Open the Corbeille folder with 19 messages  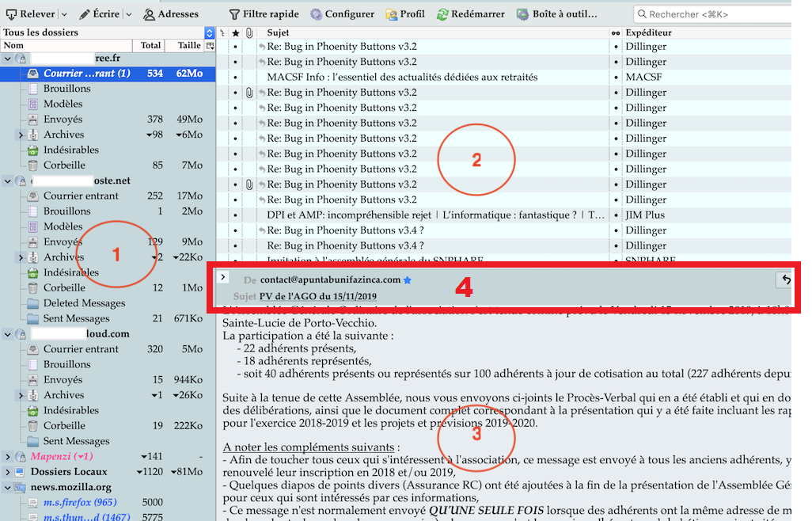pyautogui.click(x=108, y=426)
